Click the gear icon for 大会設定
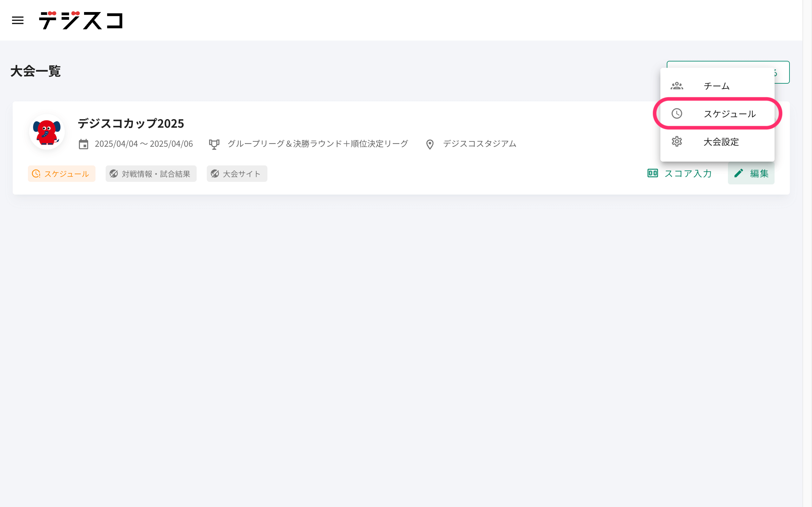The height and width of the screenshot is (507, 812). point(677,142)
